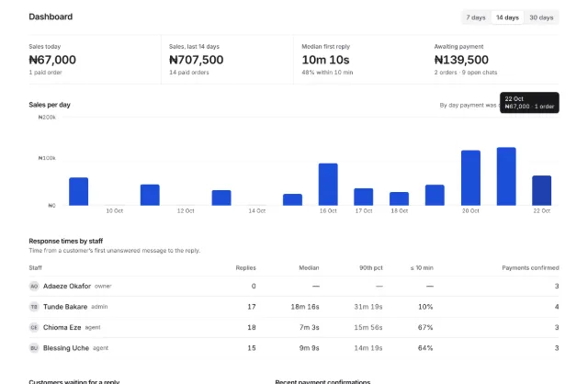Click Blessing Uche's 9m 9s median cell
Image resolution: width=588 pixels, height=384 pixels.
point(310,348)
